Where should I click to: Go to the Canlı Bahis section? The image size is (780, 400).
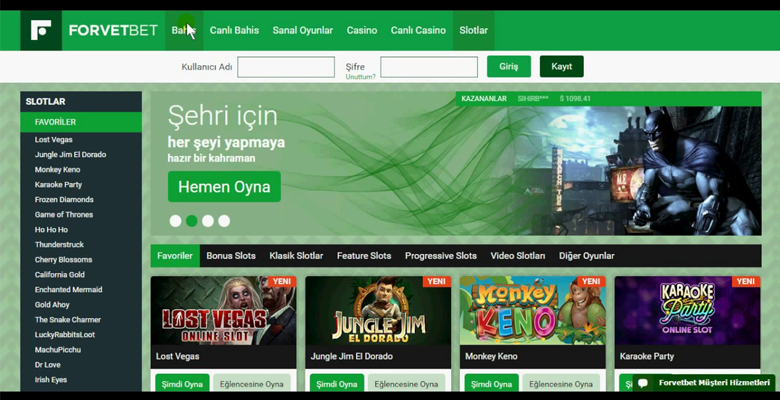pyautogui.click(x=234, y=30)
